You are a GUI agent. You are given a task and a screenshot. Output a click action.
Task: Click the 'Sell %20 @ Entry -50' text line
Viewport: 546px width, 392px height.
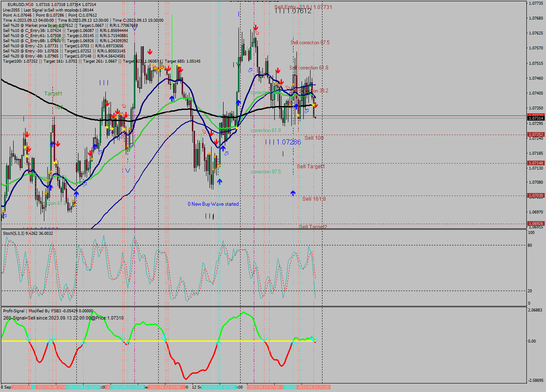pos(64,51)
